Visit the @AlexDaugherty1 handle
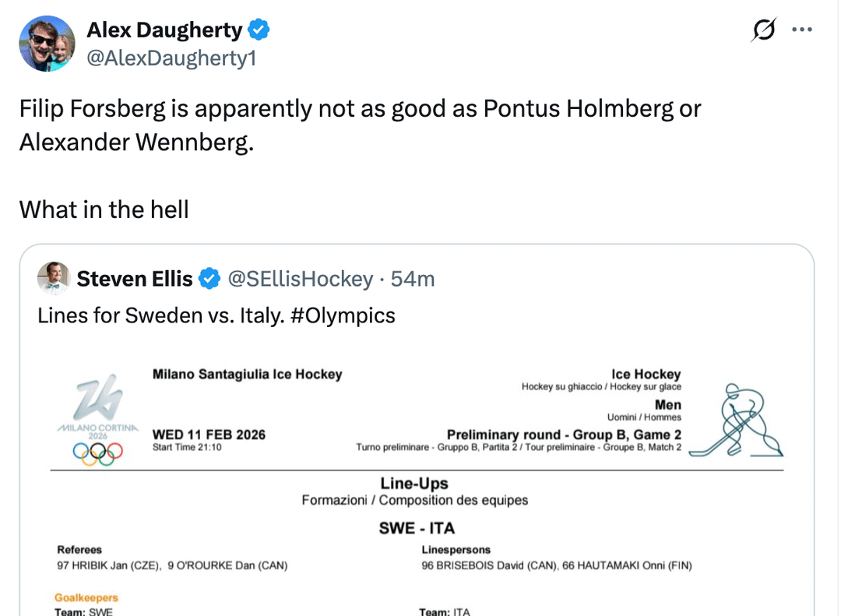 tap(171, 58)
